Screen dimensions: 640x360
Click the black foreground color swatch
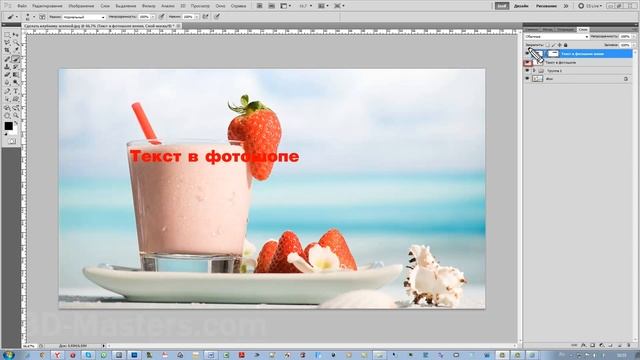point(8,126)
